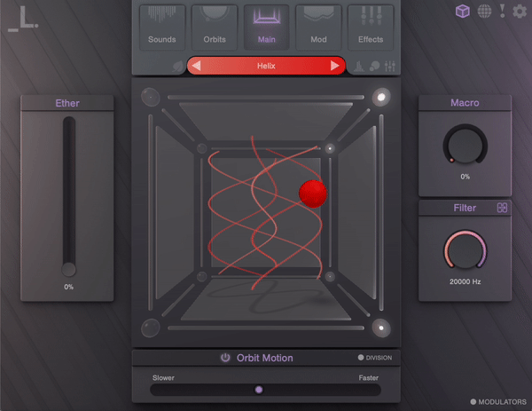Go to next preset with right arrow
This screenshot has width=532, height=411.
tap(335, 66)
